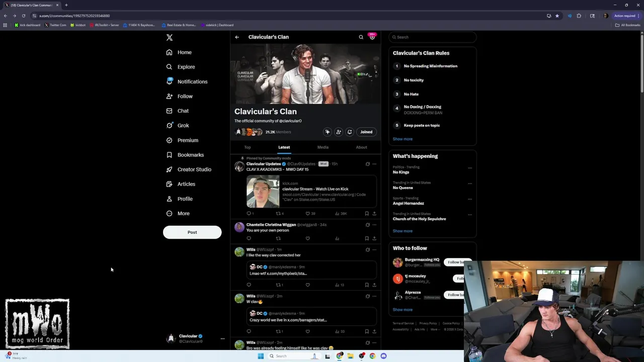Open Bookmarks in the sidebar
Screen dimensions: 644x362
pyautogui.click(x=185, y=155)
